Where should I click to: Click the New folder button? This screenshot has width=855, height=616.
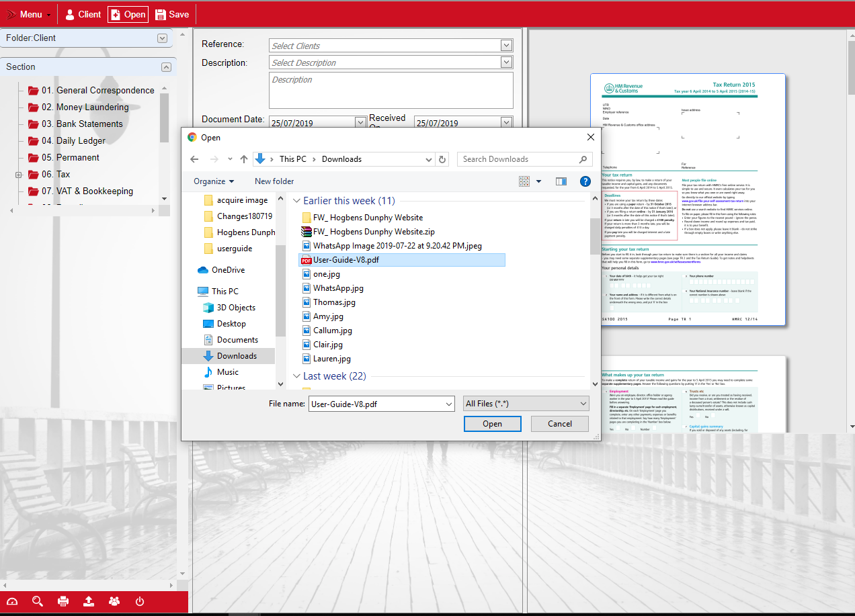pyautogui.click(x=274, y=181)
